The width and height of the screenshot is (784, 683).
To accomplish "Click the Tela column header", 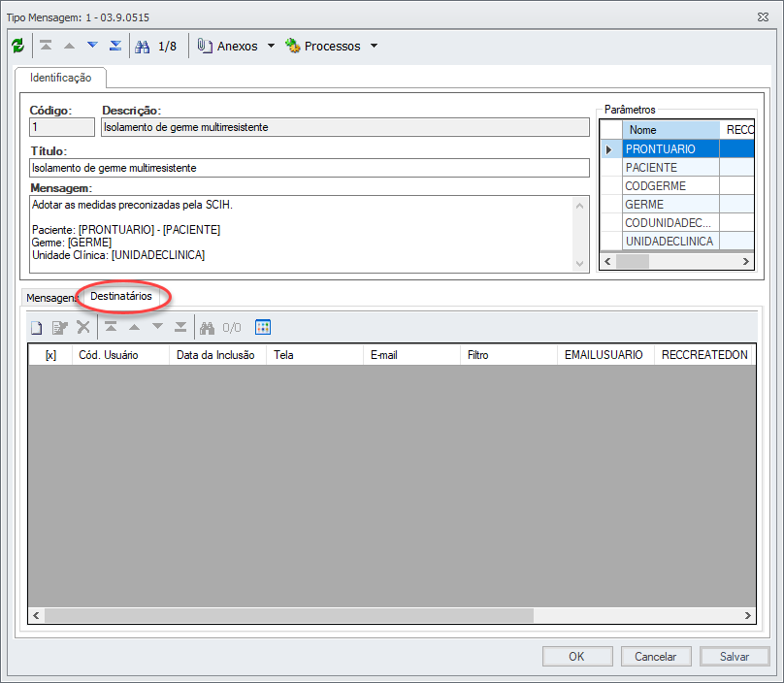I will (x=314, y=355).
